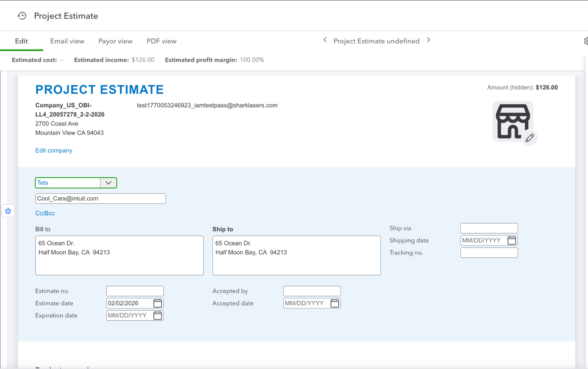
Task: Click the Ship via input field
Action: click(x=489, y=228)
